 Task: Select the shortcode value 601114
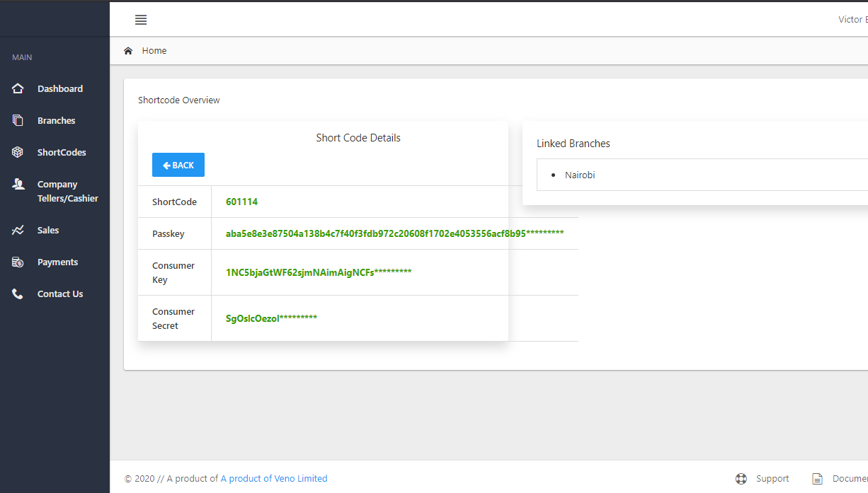click(242, 202)
